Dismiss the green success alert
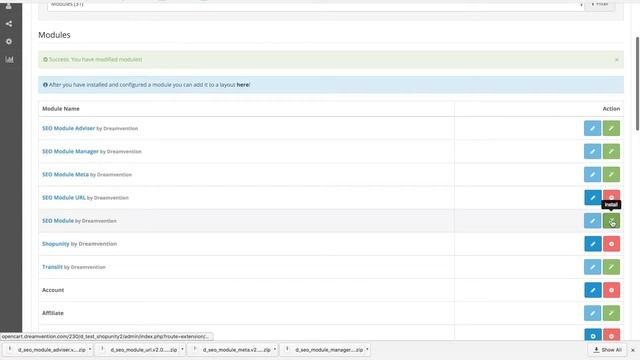The image size is (640, 360). coord(616,60)
